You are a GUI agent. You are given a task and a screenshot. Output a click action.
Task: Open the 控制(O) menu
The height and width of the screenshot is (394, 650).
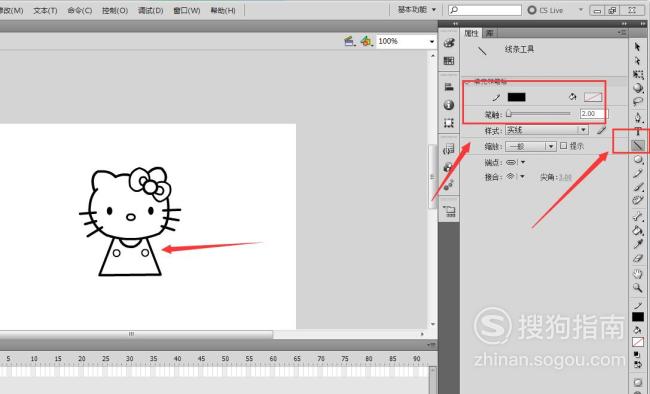click(x=115, y=10)
